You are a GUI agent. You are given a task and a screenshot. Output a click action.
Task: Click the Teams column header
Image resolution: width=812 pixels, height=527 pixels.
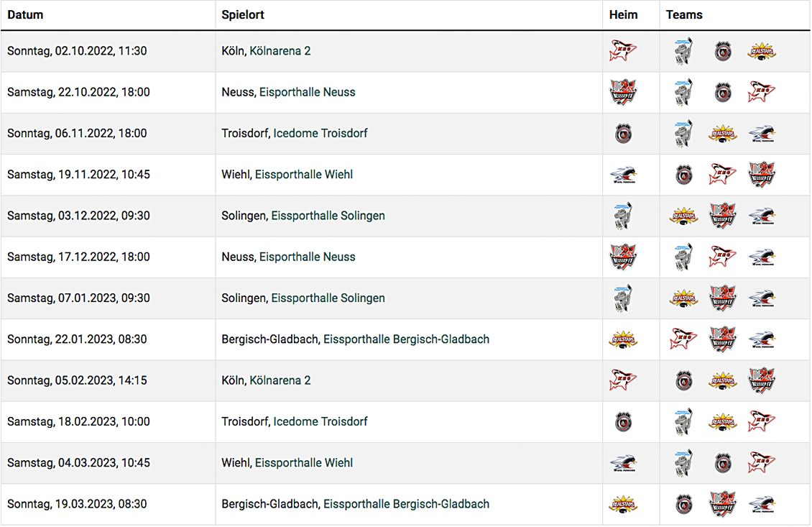point(684,14)
